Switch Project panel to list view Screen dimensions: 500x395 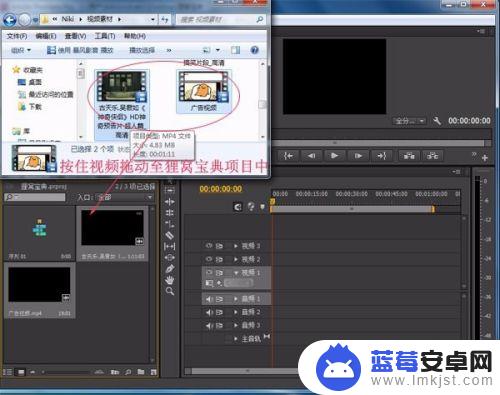tap(7, 372)
